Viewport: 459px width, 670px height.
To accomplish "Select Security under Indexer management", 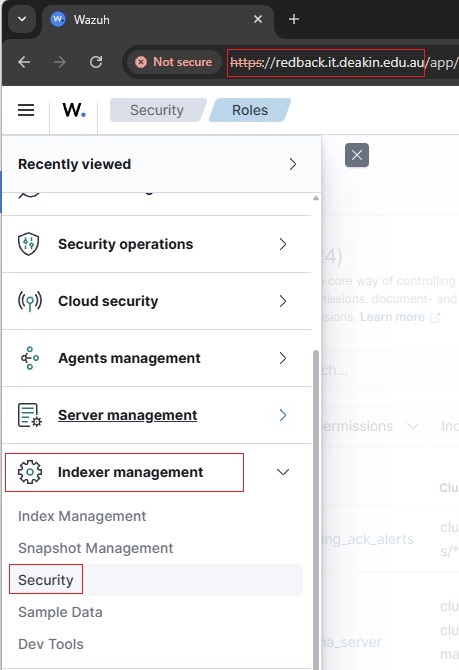I will tap(46, 580).
